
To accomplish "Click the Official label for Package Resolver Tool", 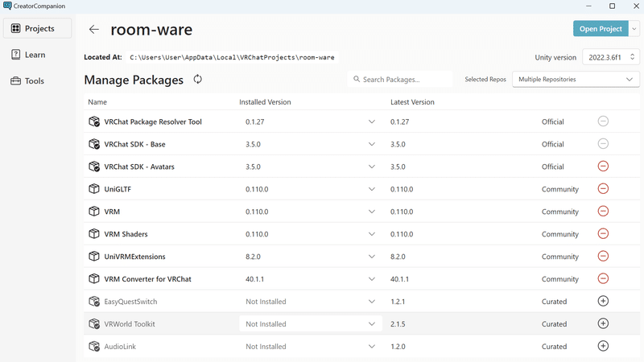I will (552, 121).
